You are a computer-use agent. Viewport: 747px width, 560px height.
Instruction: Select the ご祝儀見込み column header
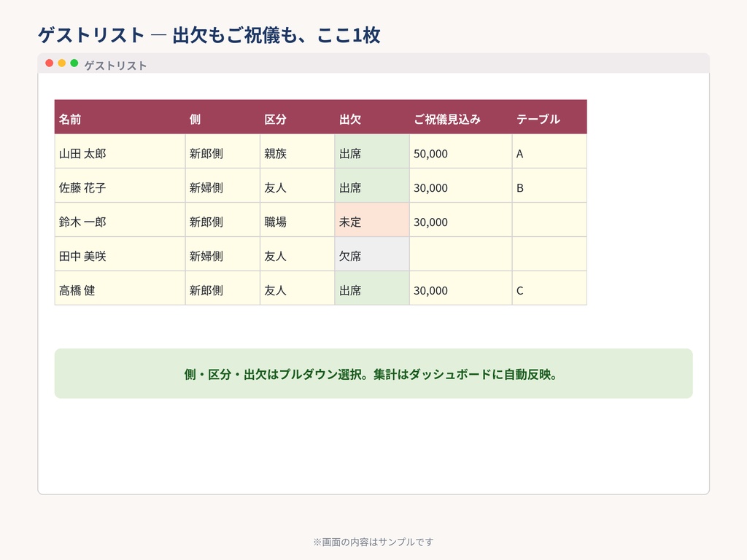[x=461, y=117]
